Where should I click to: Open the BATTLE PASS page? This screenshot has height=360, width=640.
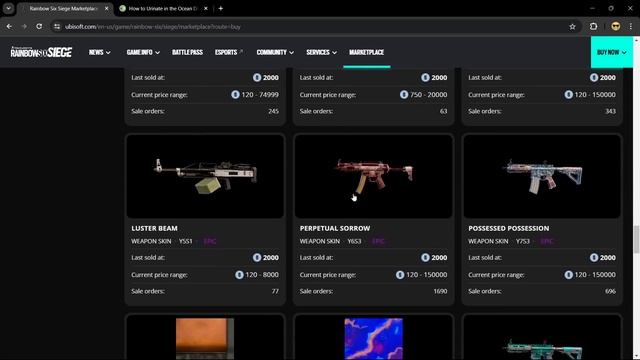(x=187, y=52)
